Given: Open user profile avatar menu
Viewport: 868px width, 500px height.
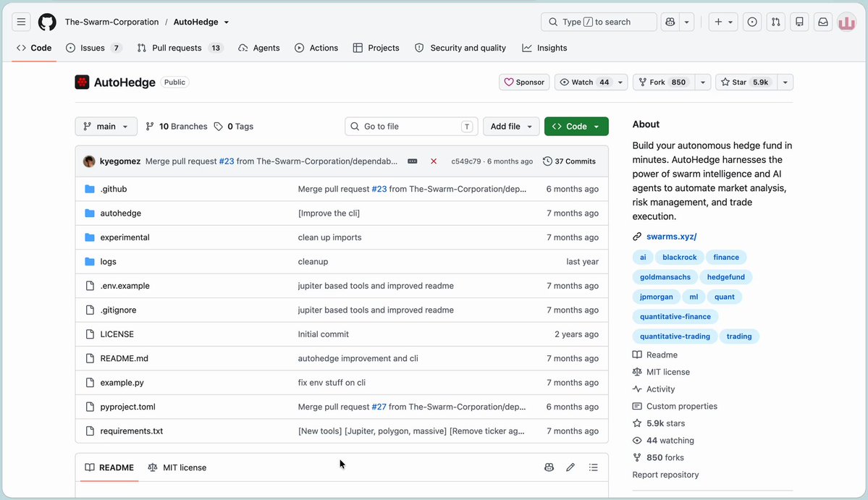Looking at the screenshot, I should (846, 22).
